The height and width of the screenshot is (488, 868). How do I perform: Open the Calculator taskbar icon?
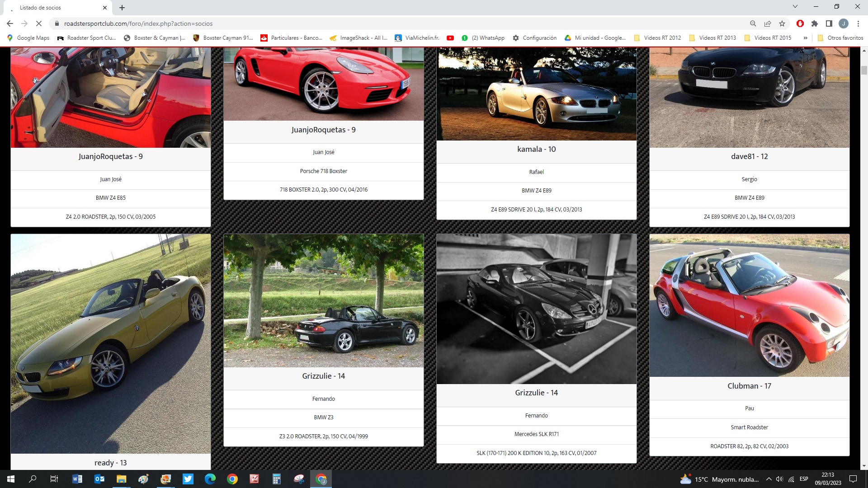click(x=277, y=479)
